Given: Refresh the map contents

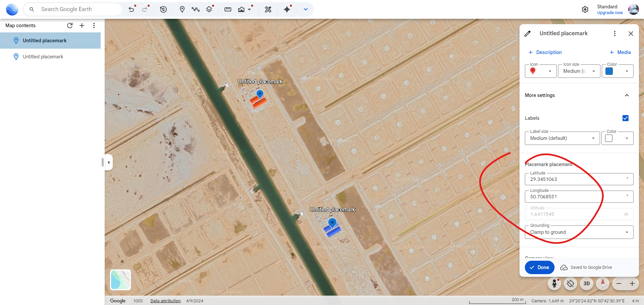Looking at the screenshot, I should (70, 26).
